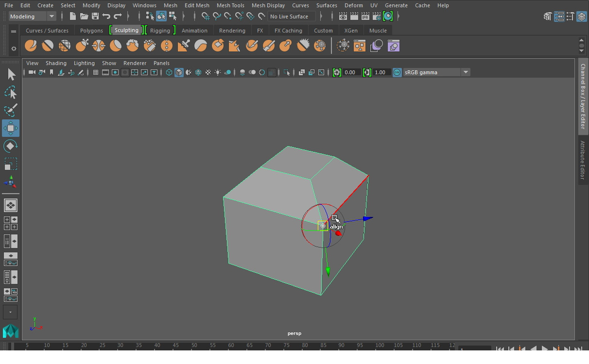Select the Freeze sculpting tool

click(320, 46)
